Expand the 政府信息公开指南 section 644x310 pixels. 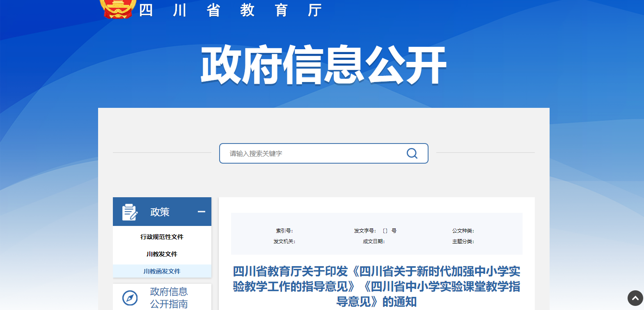click(x=169, y=298)
